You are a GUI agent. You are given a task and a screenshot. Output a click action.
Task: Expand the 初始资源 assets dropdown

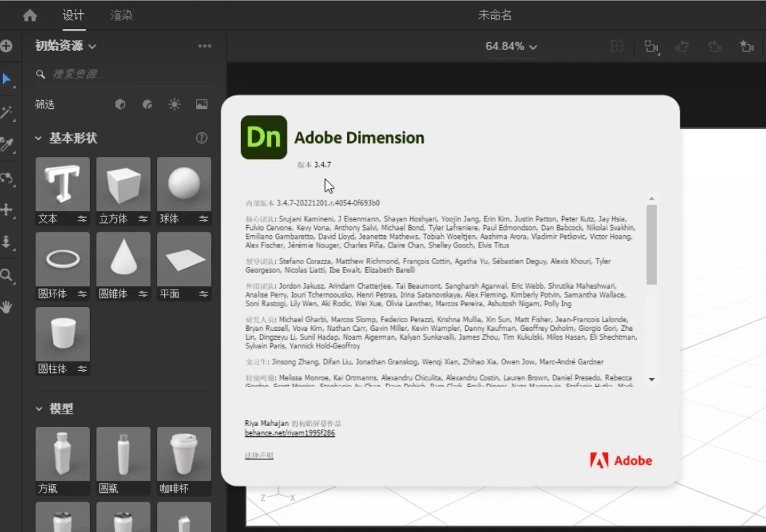65,46
